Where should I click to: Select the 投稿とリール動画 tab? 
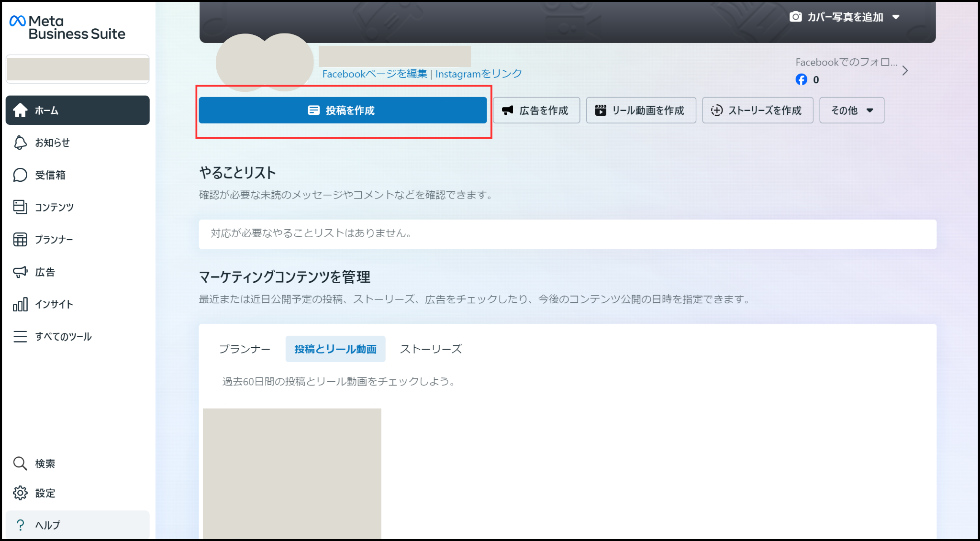point(335,349)
